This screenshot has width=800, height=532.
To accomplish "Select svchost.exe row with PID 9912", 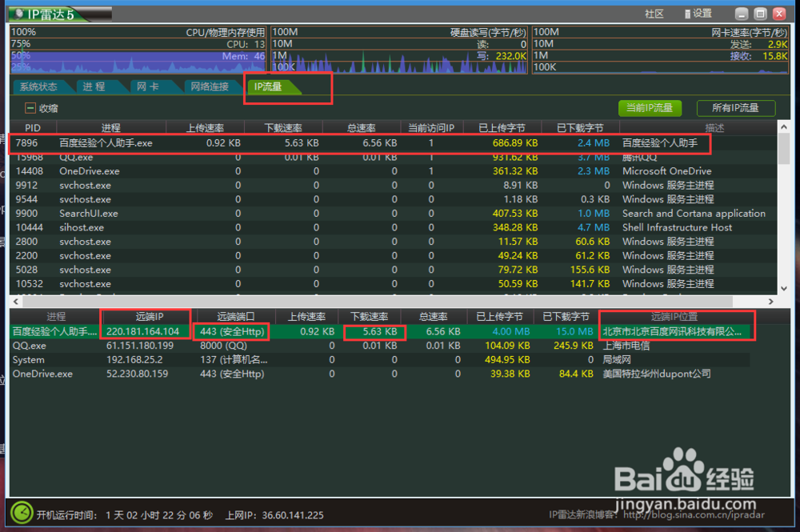I will pyautogui.click(x=393, y=185).
